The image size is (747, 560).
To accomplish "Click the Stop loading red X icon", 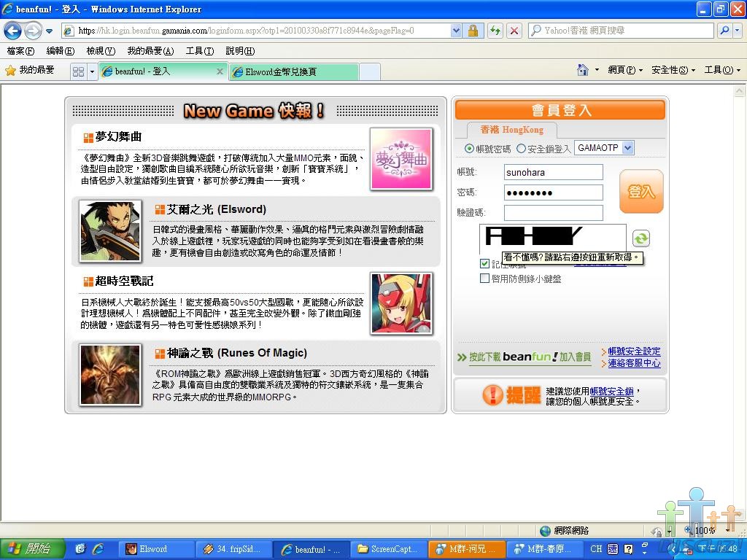I will click(514, 31).
